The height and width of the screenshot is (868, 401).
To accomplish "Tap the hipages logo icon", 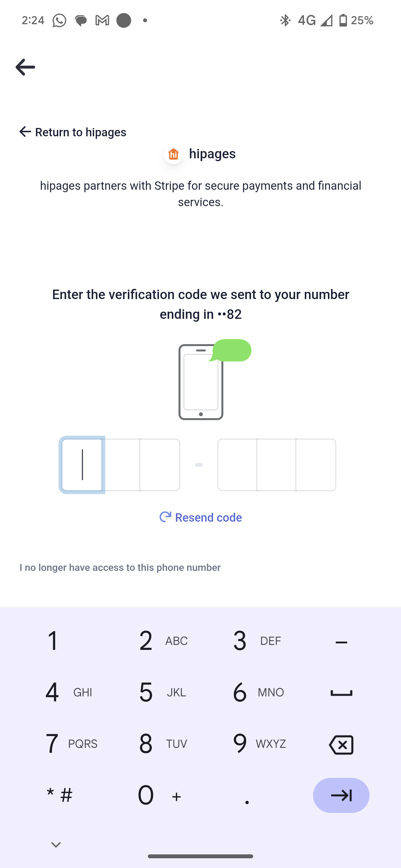I will click(x=173, y=154).
